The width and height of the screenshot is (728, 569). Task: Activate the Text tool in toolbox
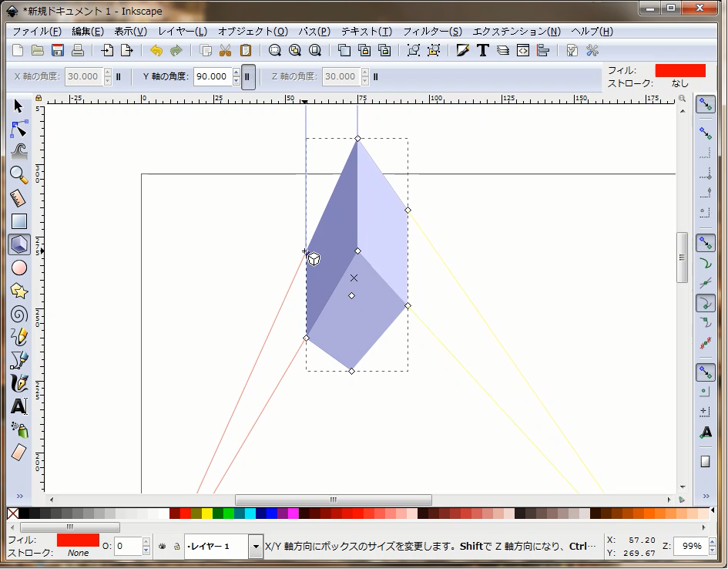pos(19,406)
